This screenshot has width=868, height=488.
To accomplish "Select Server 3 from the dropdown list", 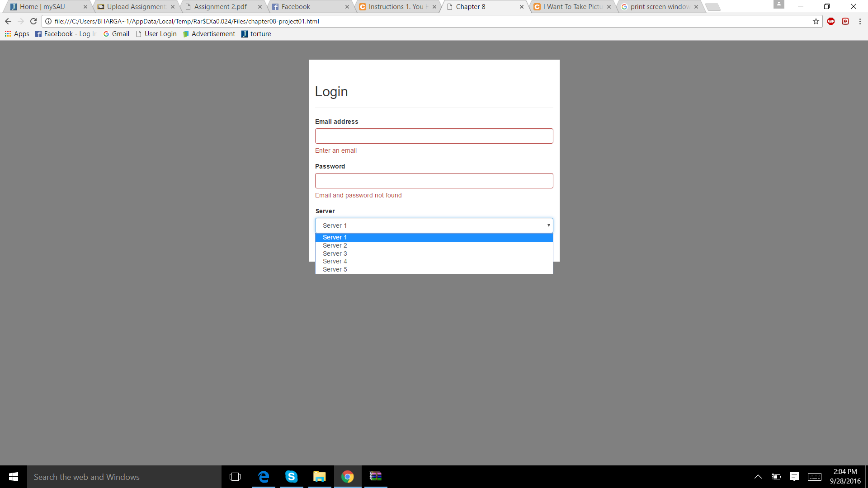I will (335, 253).
